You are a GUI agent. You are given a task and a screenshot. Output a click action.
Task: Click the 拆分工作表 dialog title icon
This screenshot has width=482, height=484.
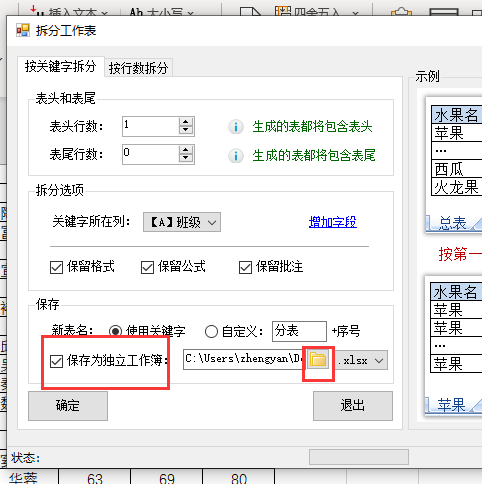(23, 30)
